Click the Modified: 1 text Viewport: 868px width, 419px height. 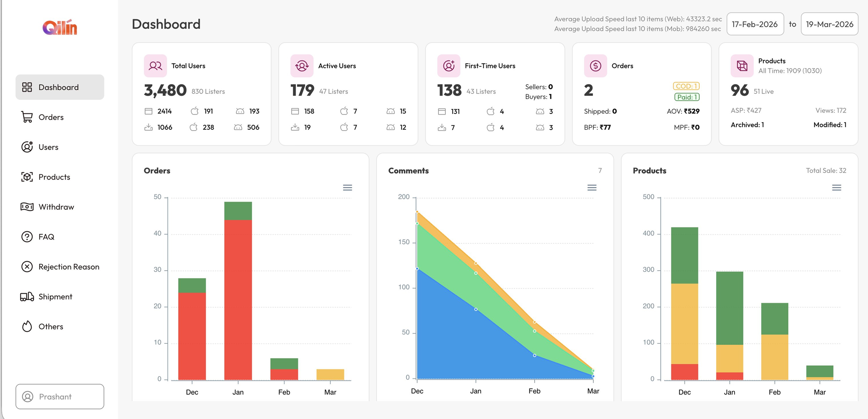pos(830,125)
